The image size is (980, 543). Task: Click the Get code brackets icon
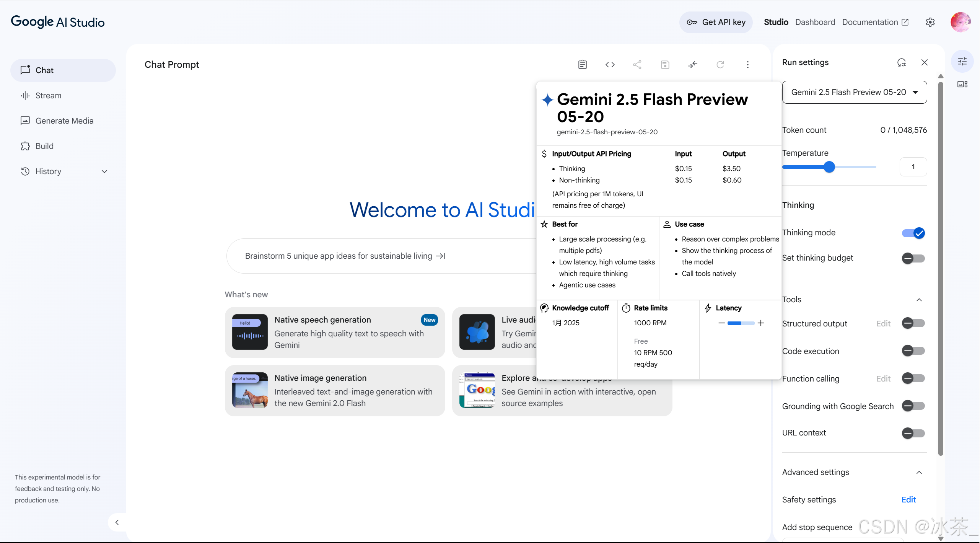pyautogui.click(x=610, y=65)
